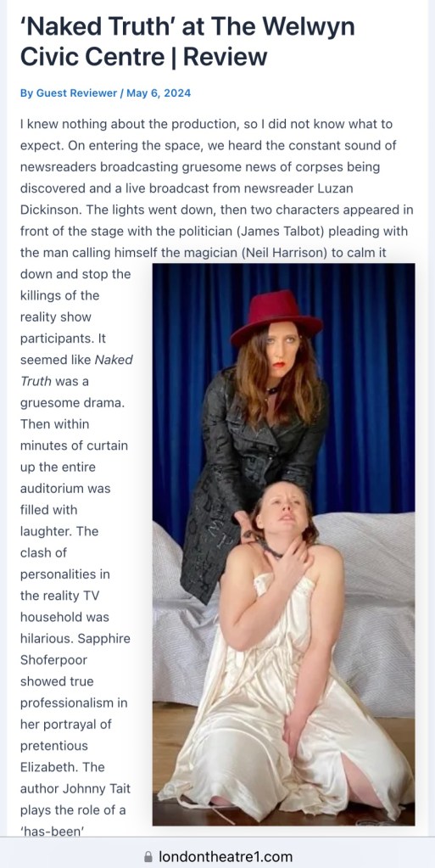Click the kneeling woman in white dress
The height and width of the screenshot is (868, 435).
(x=282, y=653)
